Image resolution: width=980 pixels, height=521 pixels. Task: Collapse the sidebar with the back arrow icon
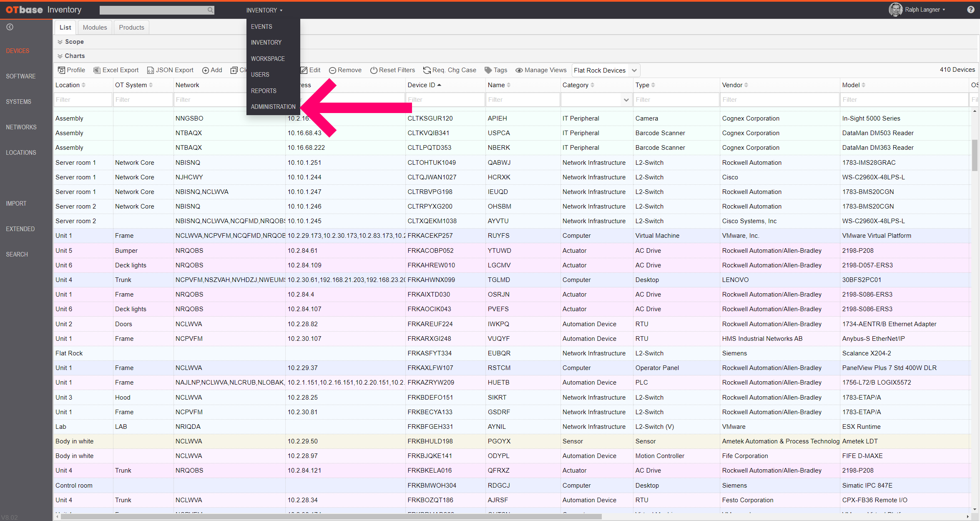pyautogui.click(x=10, y=27)
